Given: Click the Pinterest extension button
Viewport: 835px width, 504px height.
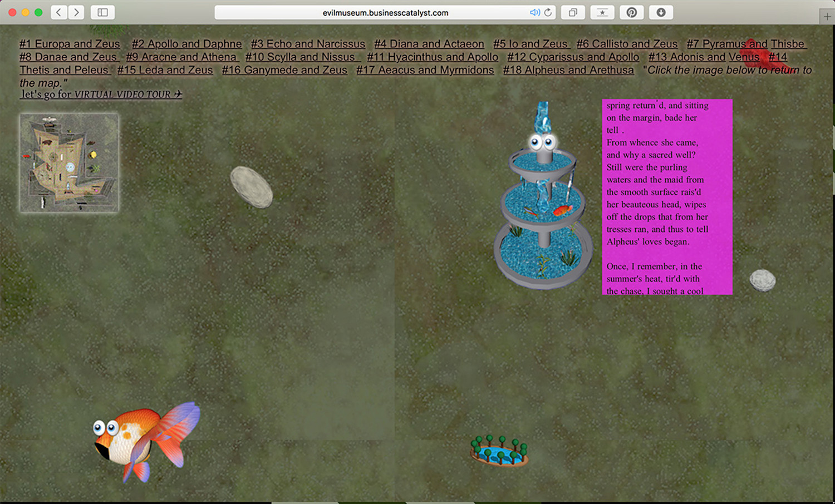Looking at the screenshot, I should [x=632, y=12].
